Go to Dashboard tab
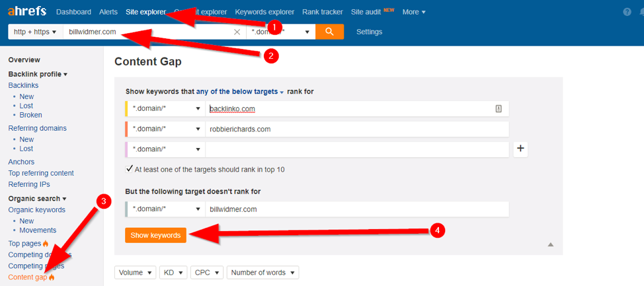 [73, 12]
